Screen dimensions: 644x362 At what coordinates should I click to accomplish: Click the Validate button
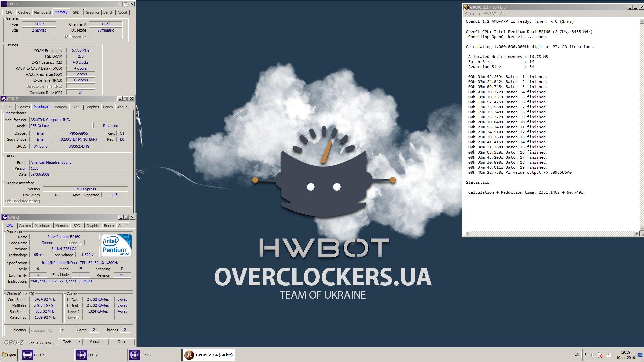[x=96, y=342]
